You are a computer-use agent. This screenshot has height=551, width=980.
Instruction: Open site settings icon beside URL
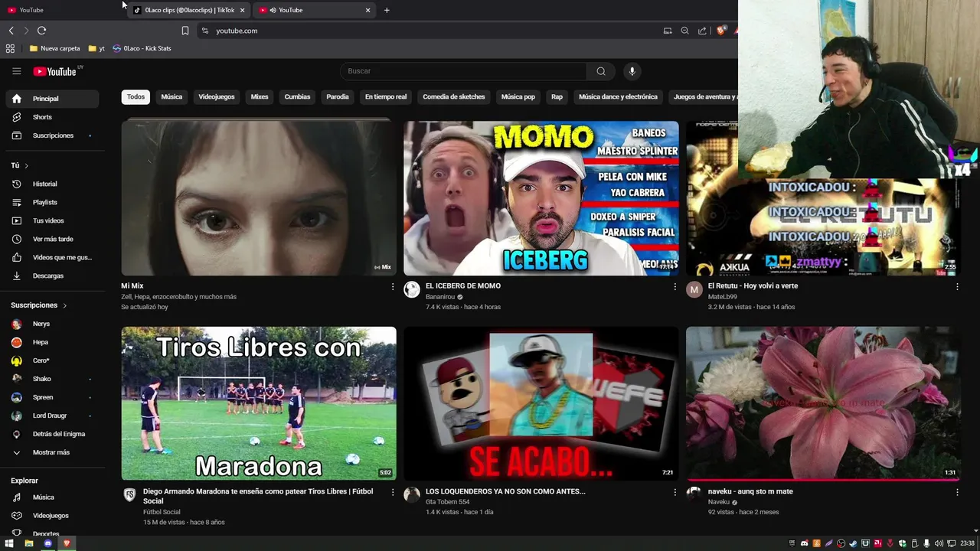tap(204, 31)
